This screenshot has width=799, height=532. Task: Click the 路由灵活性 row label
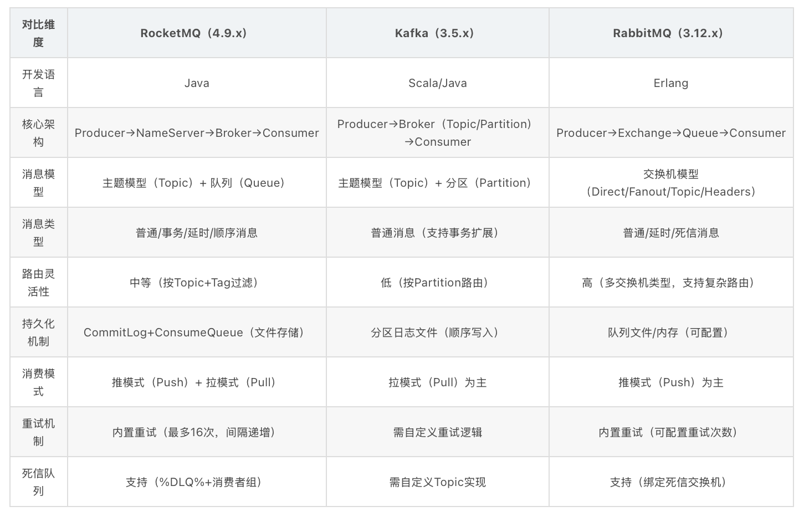coord(39,282)
